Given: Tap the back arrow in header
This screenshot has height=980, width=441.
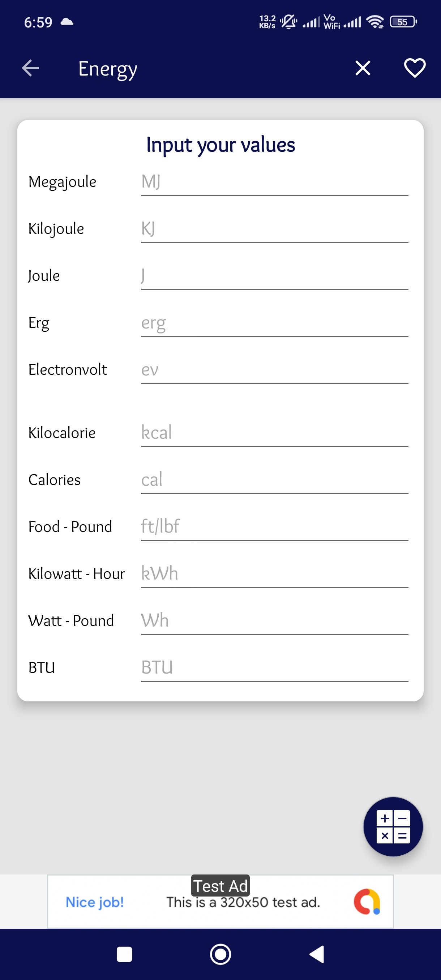Looking at the screenshot, I should [x=30, y=69].
